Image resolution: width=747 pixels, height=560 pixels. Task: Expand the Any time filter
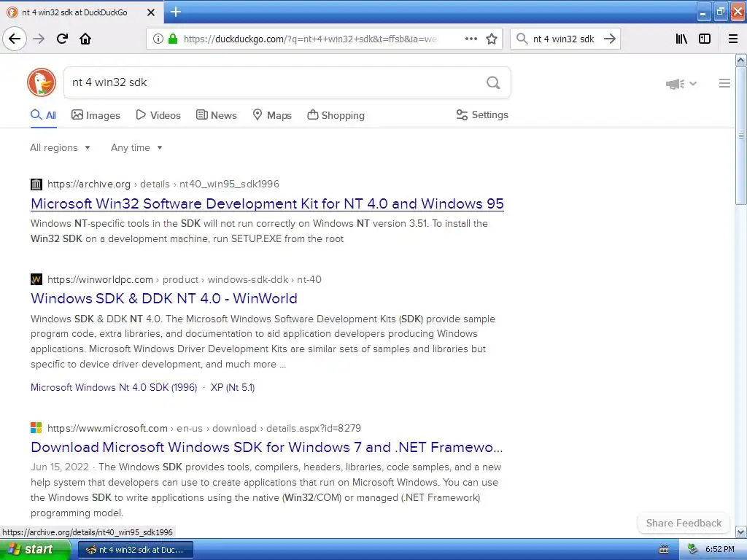(x=136, y=147)
